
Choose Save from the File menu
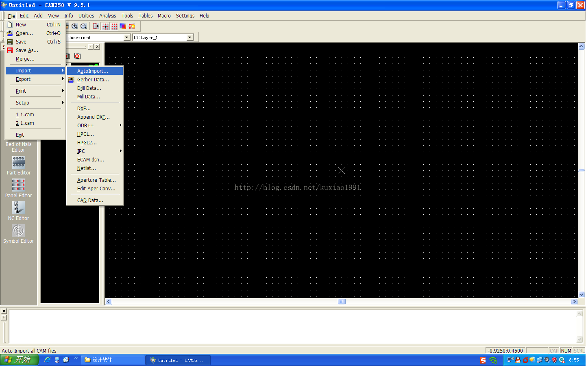tap(35, 42)
